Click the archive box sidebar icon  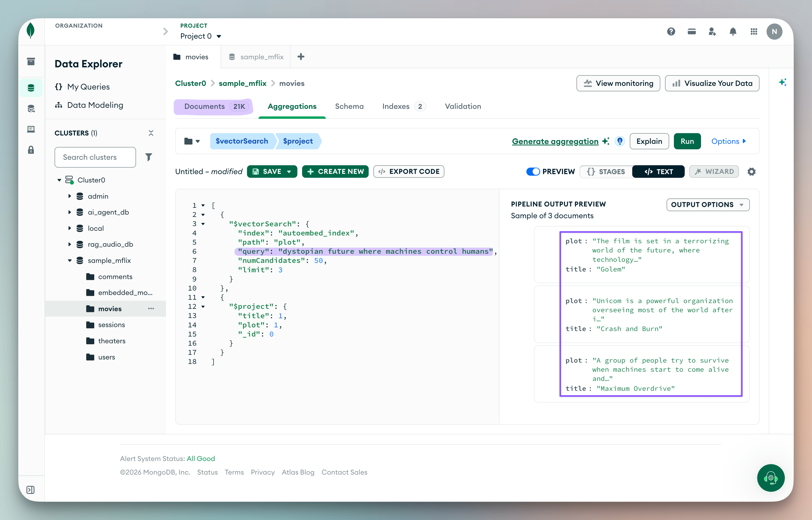coord(31,61)
